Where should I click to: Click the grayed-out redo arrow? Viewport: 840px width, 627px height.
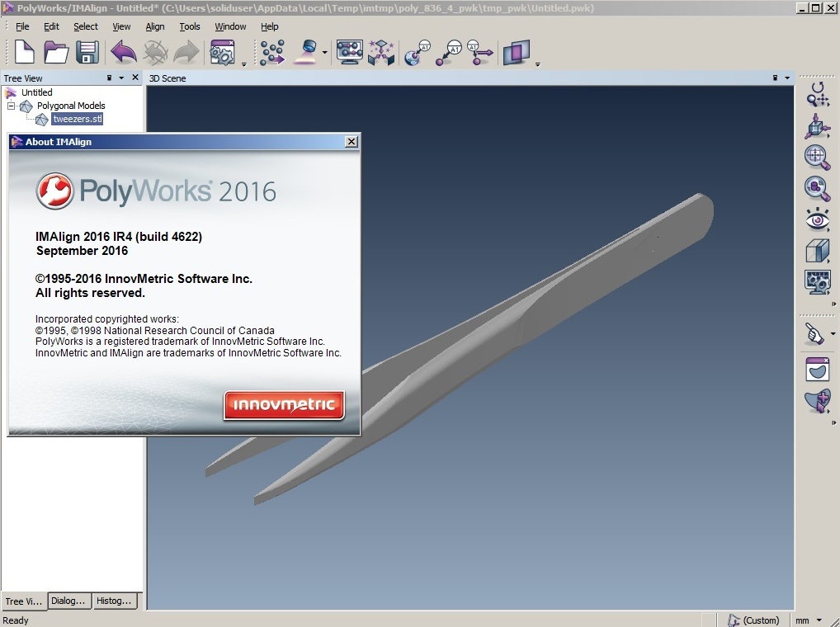(x=186, y=53)
